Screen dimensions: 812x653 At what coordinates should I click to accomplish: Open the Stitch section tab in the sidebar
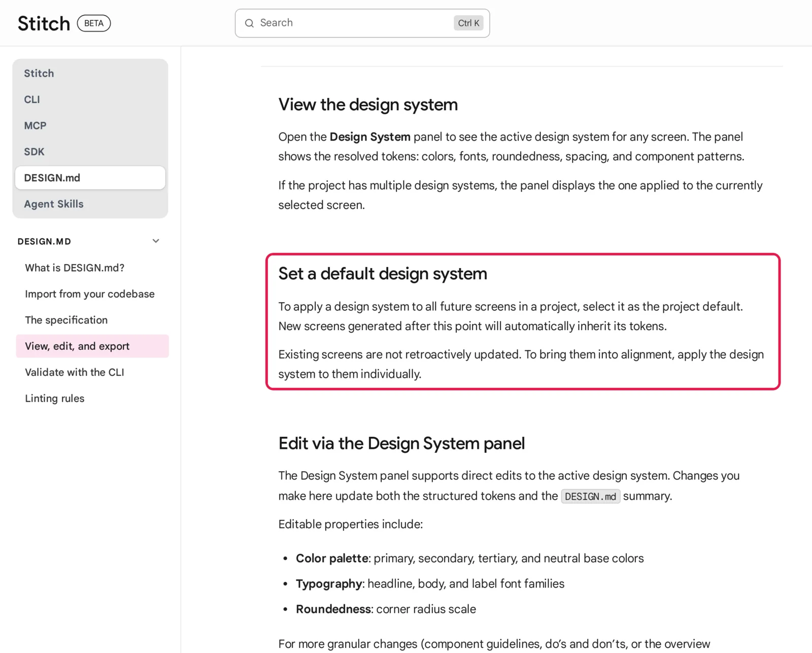(90, 73)
